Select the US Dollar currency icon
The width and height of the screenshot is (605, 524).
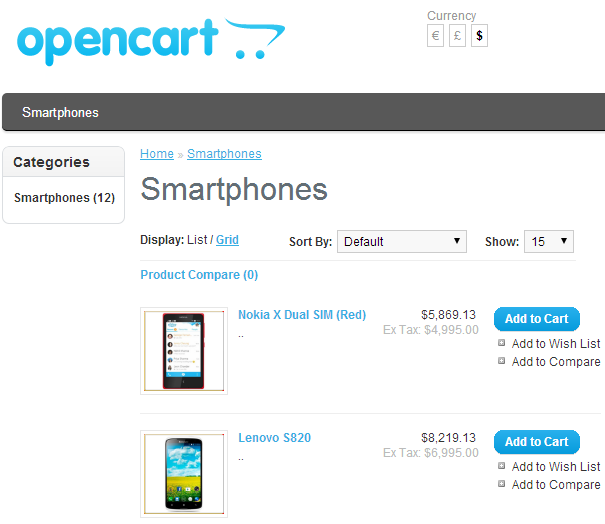[x=479, y=35]
